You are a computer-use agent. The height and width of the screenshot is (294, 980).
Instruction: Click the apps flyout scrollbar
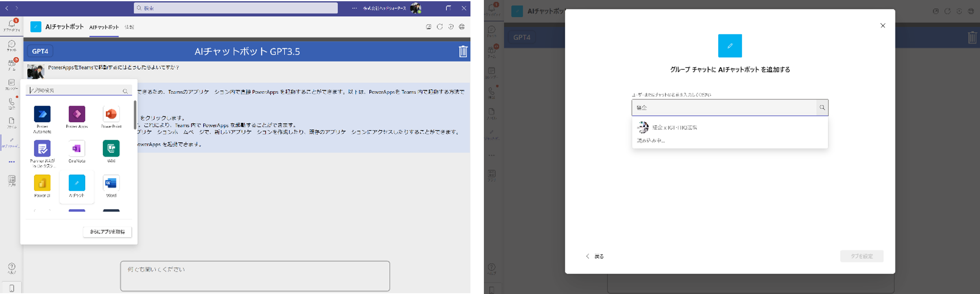click(x=135, y=115)
